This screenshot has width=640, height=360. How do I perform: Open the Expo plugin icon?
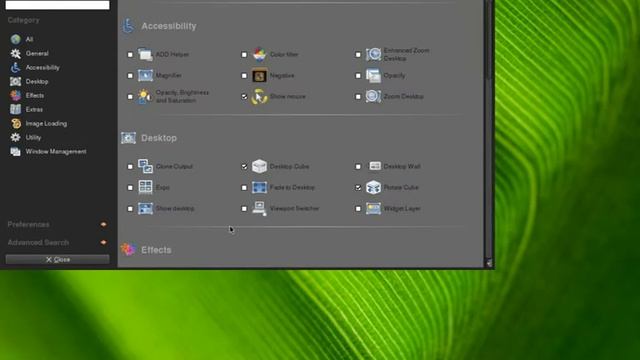[x=145, y=187]
